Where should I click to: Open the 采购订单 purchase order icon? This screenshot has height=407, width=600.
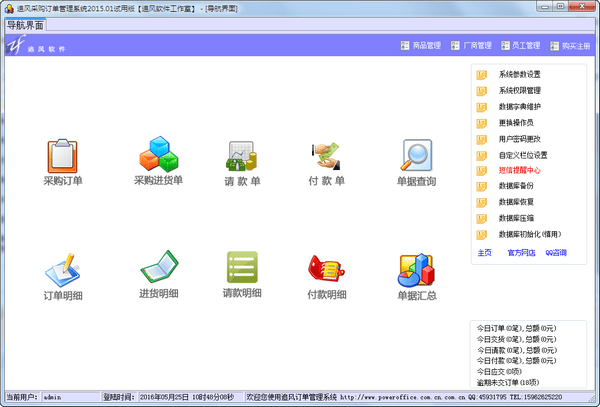[x=62, y=156]
